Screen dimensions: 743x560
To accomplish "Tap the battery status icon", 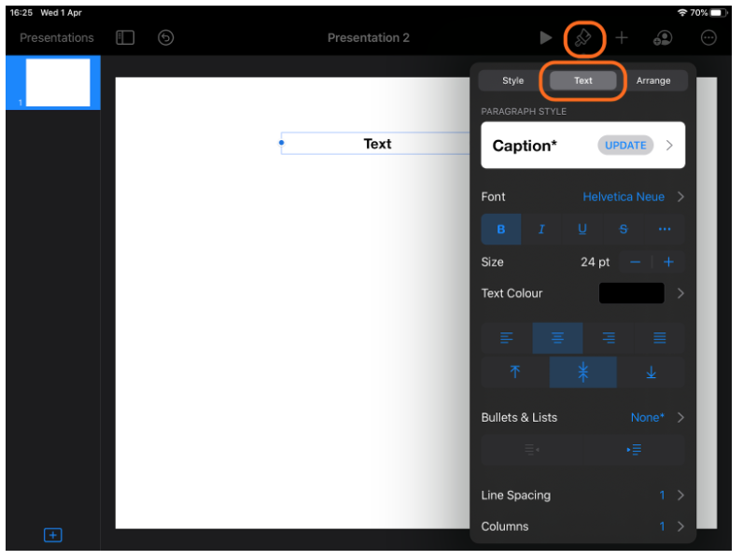I will point(719,13).
